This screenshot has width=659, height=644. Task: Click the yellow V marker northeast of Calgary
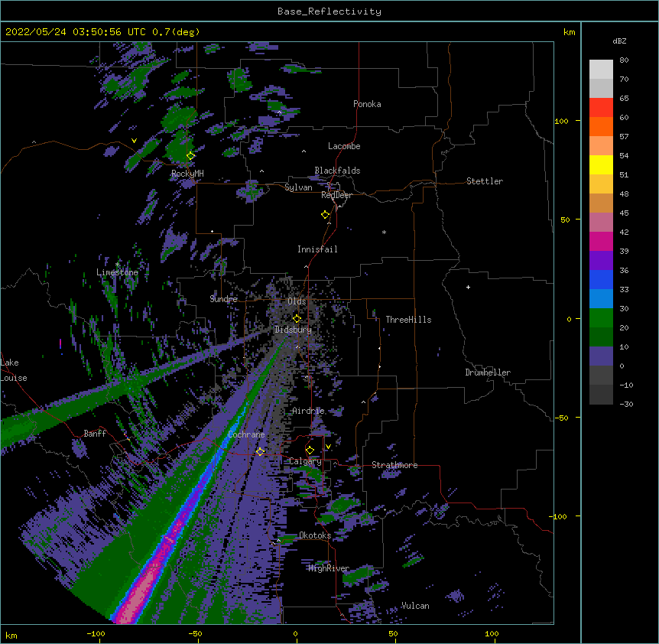click(328, 447)
